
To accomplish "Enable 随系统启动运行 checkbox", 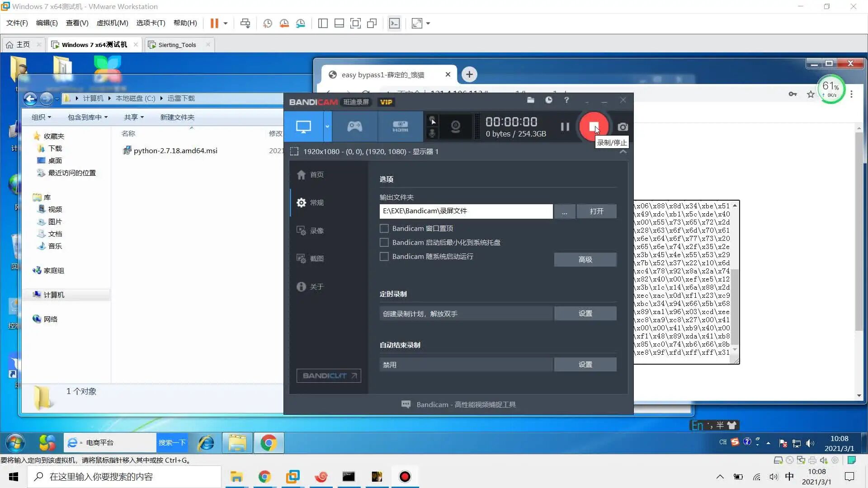I will pyautogui.click(x=384, y=257).
